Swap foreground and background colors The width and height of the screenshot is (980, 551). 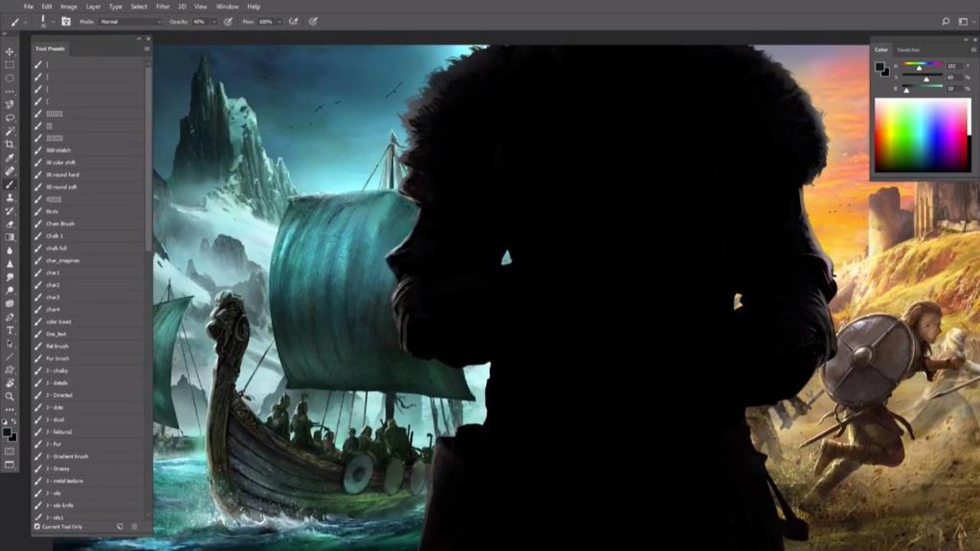15,422
